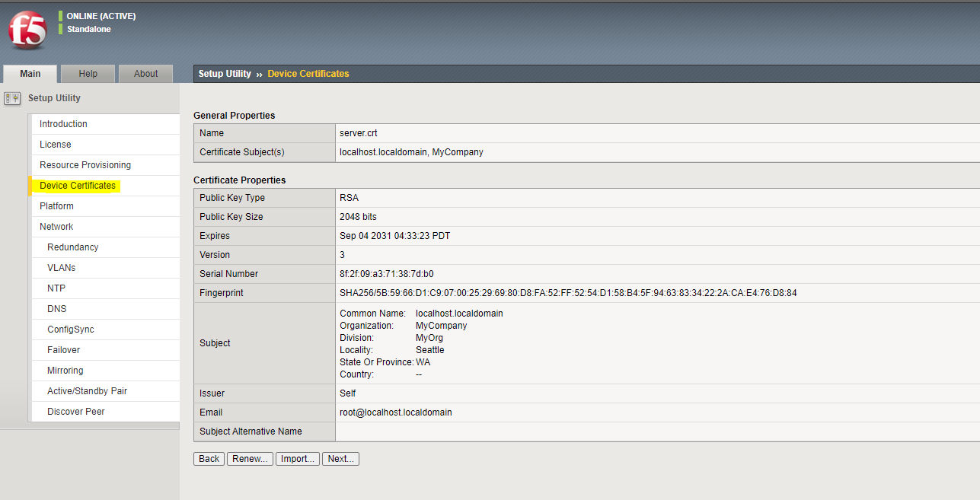Select the Platform setup step
This screenshot has width=980, height=500.
[x=56, y=205]
